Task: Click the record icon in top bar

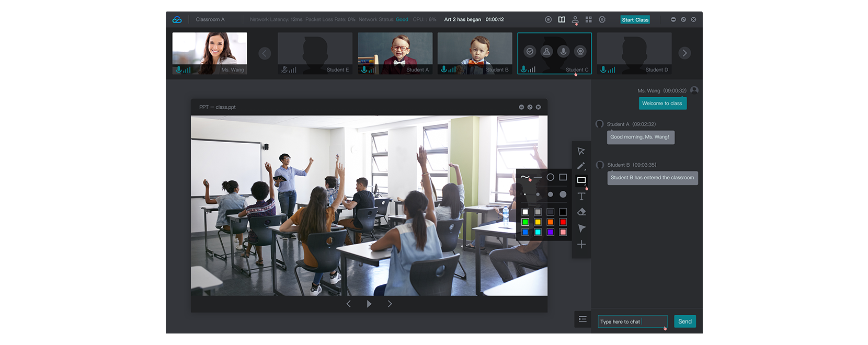Action: 548,19
